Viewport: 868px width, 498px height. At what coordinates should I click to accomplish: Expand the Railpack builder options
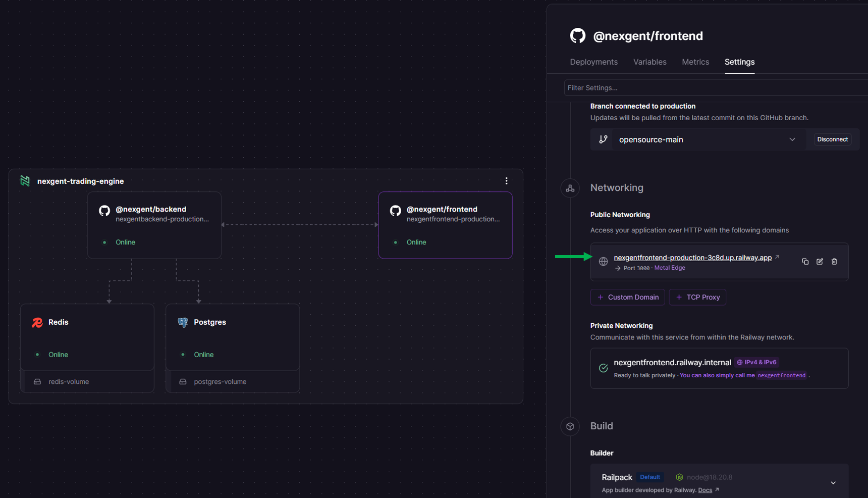pos(833,483)
